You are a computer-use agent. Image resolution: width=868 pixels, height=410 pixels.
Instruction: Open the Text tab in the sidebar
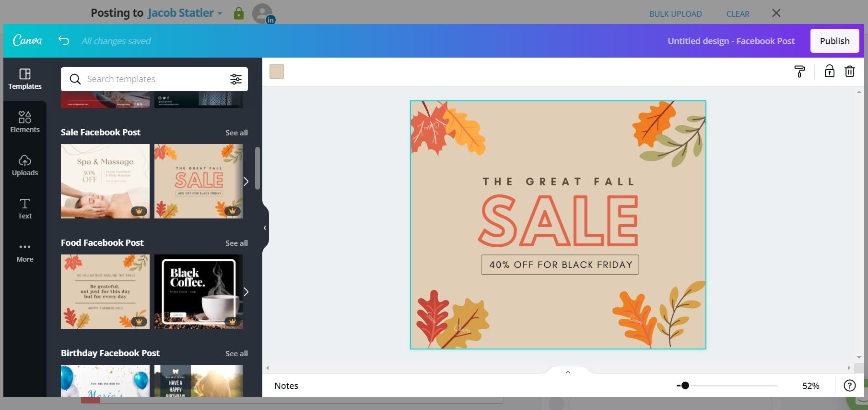click(25, 208)
